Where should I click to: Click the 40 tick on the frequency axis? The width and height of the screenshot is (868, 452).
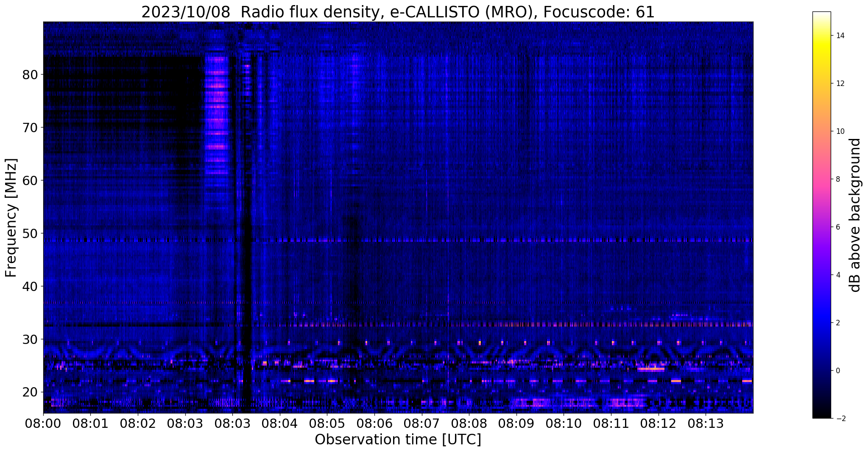tap(30, 286)
